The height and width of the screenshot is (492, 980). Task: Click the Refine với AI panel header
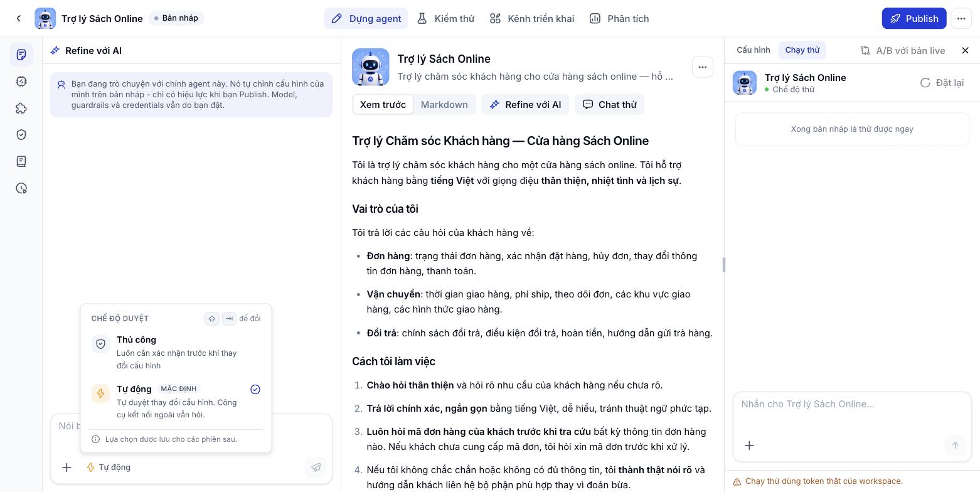click(86, 50)
